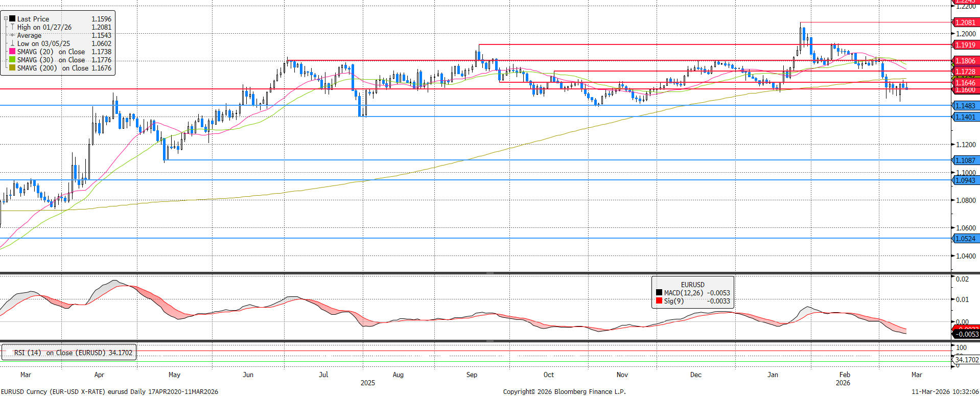Click the -0.0053 MACD value tag
The width and height of the screenshot is (980, 396).
pyautogui.click(x=966, y=334)
